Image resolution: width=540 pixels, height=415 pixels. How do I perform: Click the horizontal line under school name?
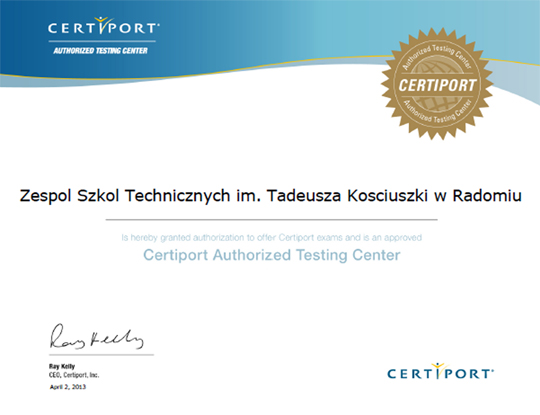pos(271,219)
